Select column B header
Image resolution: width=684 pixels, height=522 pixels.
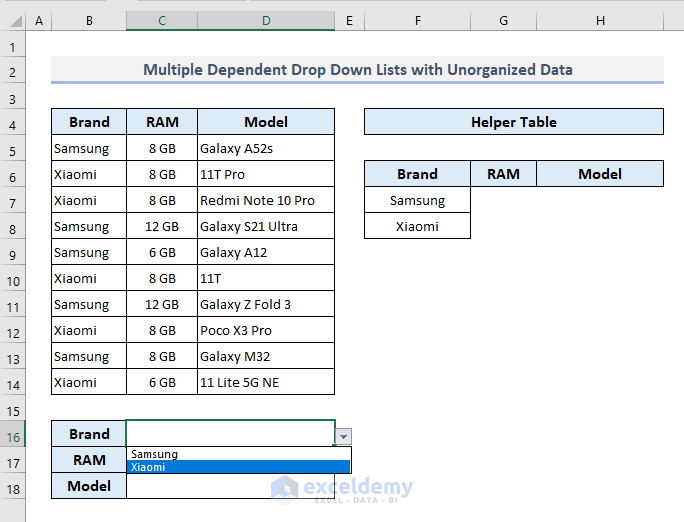click(x=89, y=20)
